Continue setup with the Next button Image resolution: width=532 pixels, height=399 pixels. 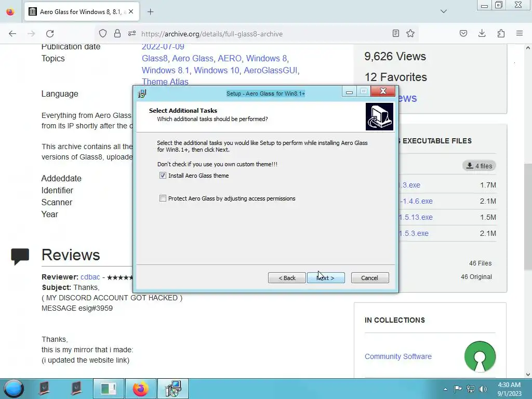326,278
